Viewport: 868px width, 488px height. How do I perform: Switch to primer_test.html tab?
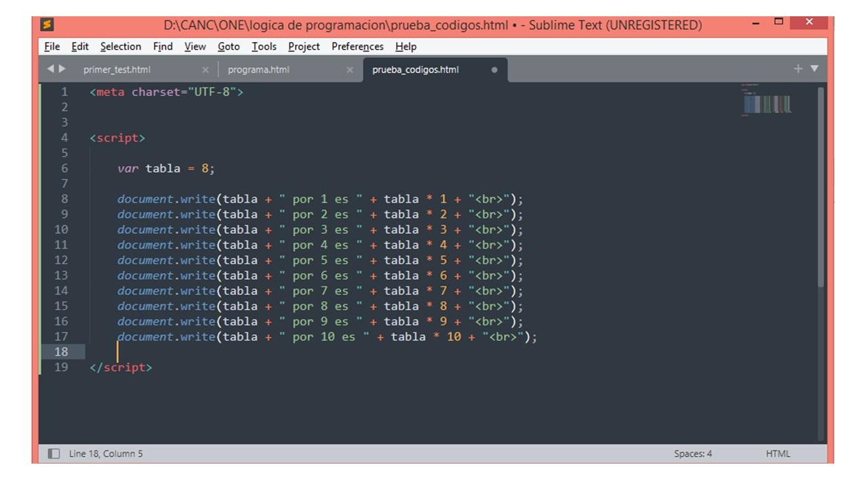pyautogui.click(x=117, y=70)
